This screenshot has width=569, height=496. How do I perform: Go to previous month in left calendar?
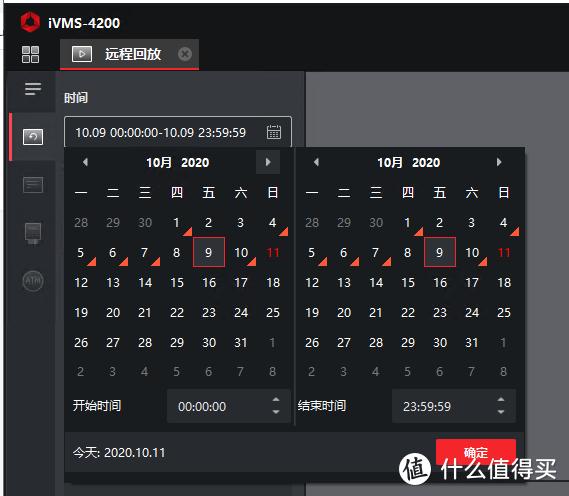click(x=85, y=162)
